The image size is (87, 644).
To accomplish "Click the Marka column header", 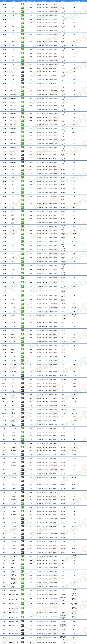I will click(4, 1).
